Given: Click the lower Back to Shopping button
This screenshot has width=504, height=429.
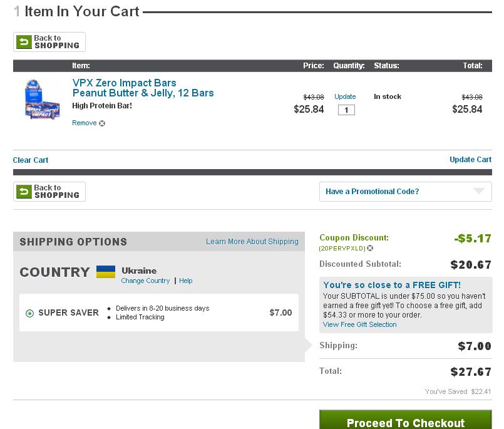Looking at the screenshot, I should (49, 192).
